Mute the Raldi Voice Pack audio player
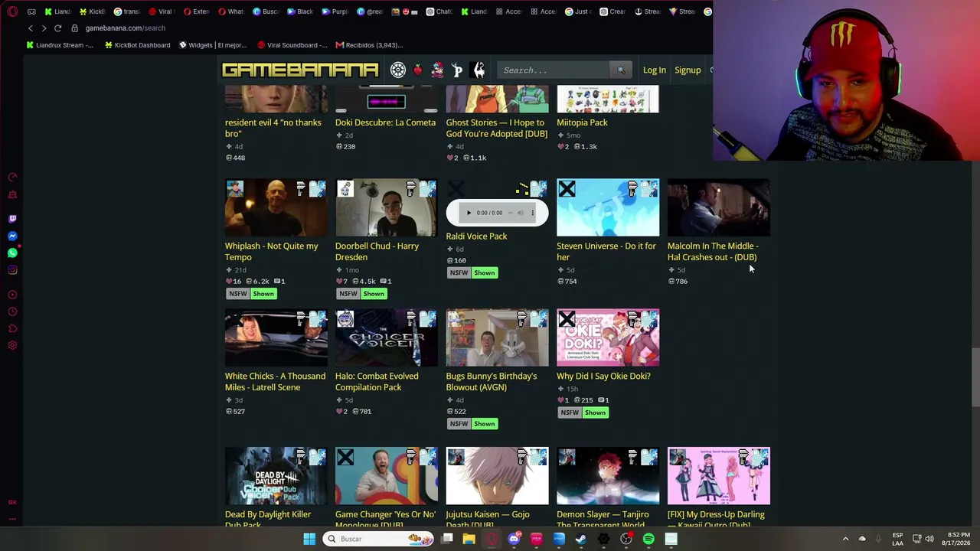980x551 pixels. [521, 213]
